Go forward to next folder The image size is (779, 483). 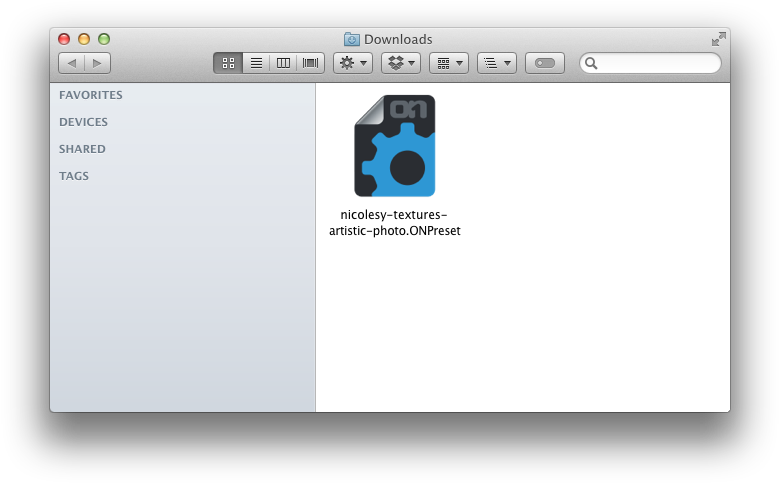[97, 63]
